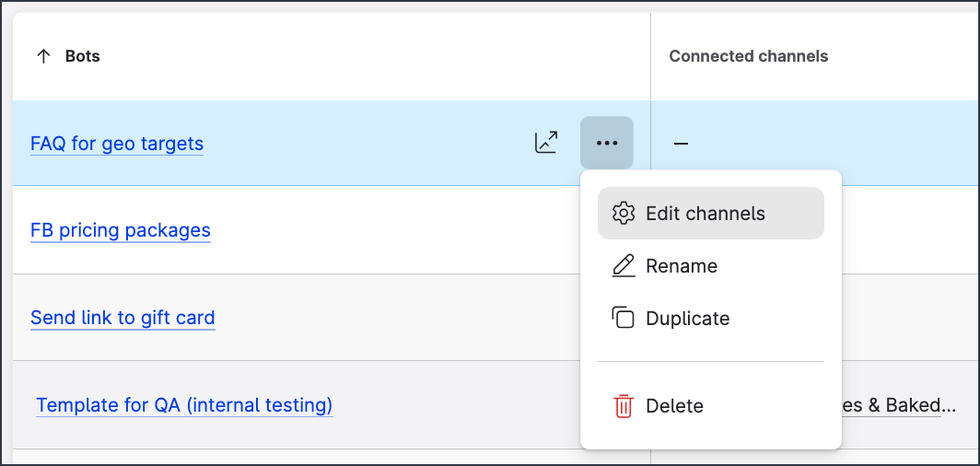Image resolution: width=980 pixels, height=466 pixels.
Task: Click the pencil icon next to Rename
Action: coord(624,266)
